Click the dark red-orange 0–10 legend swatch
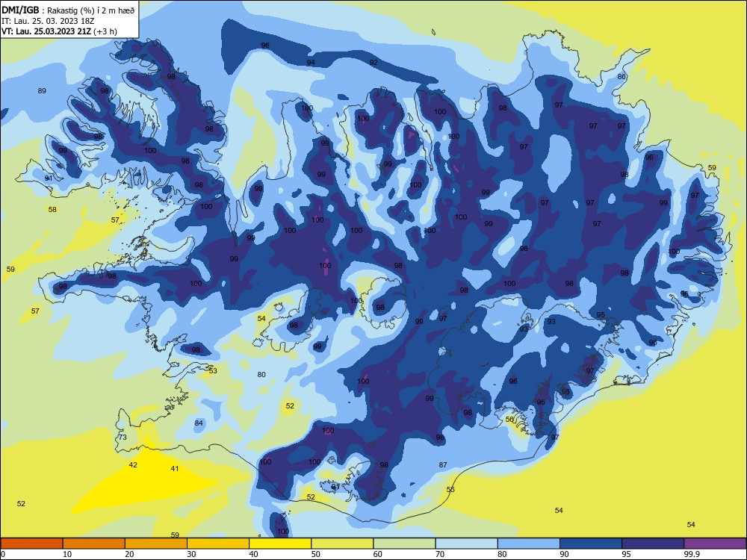Image resolution: width=747 pixels, height=560 pixels. [x=31, y=544]
